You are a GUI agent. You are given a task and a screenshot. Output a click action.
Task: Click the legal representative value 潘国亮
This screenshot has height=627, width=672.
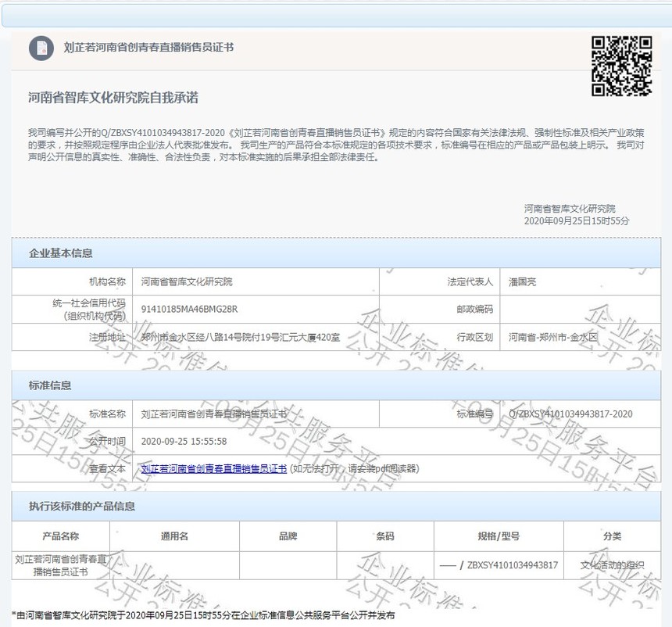pos(522,281)
